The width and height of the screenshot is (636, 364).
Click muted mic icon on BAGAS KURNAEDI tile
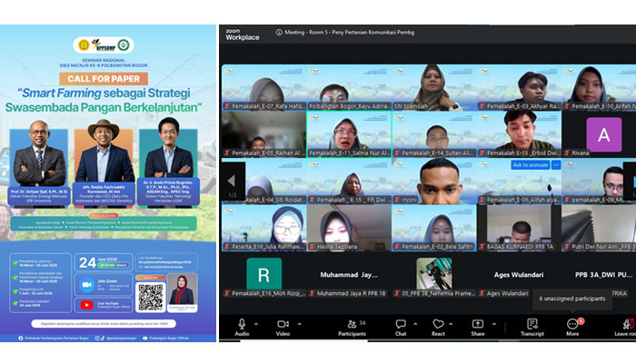482,247
